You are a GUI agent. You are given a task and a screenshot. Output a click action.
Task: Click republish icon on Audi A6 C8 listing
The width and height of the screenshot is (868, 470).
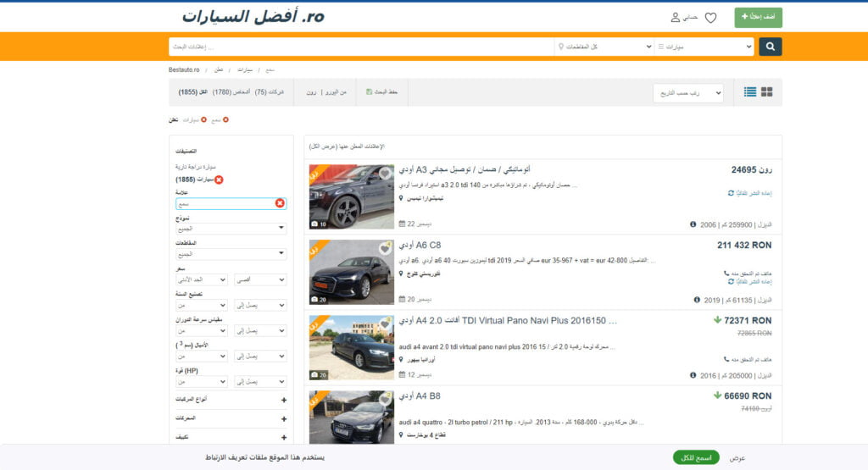coord(731,281)
